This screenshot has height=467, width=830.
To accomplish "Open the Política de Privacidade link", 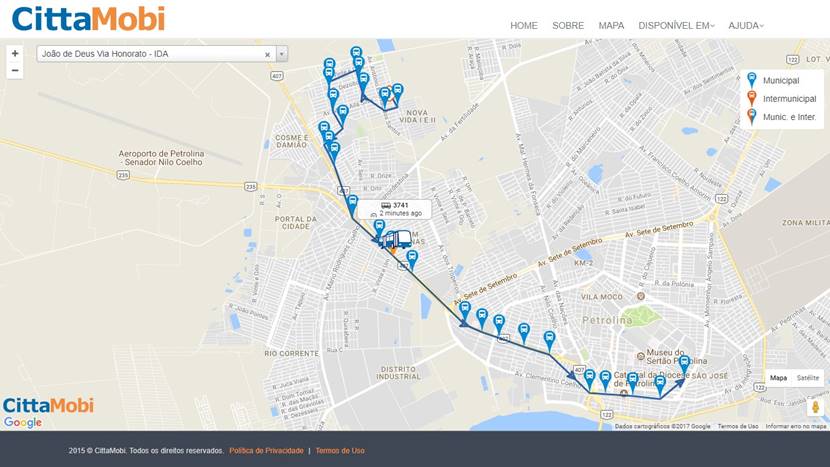I will [x=266, y=451].
